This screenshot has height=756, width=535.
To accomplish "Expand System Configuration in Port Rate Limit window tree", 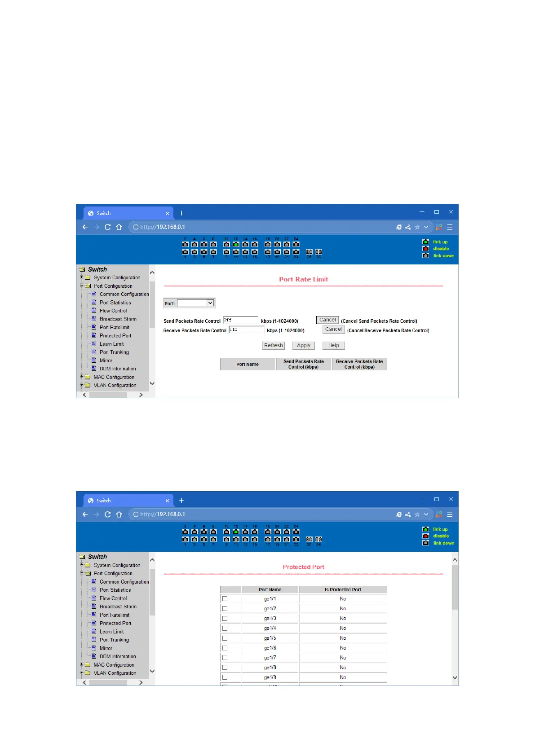I will (82, 277).
